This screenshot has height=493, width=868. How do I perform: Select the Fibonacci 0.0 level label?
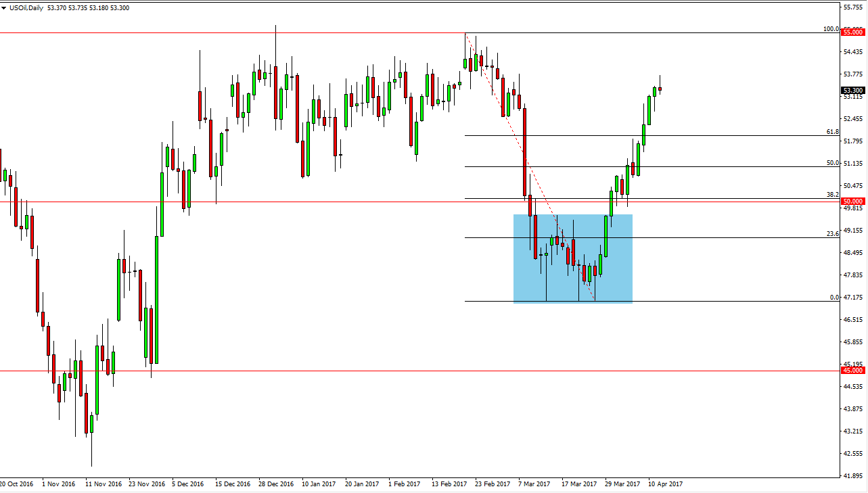pos(834,297)
